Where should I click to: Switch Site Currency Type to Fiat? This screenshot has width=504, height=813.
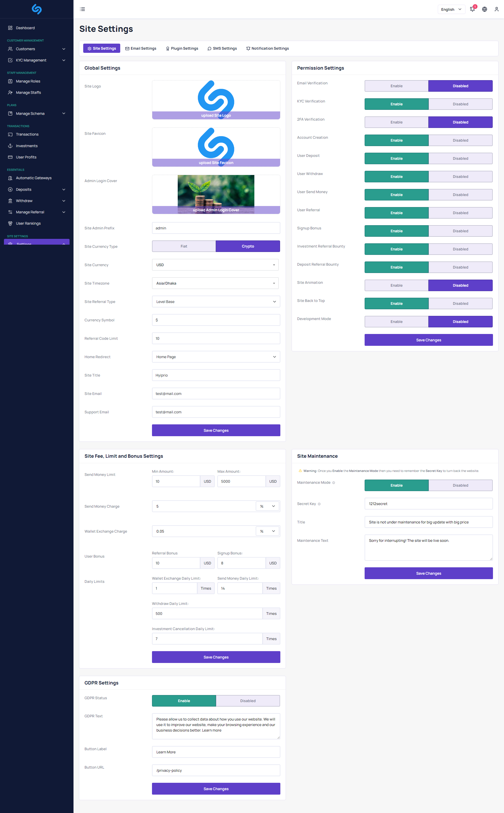[x=184, y=246]
